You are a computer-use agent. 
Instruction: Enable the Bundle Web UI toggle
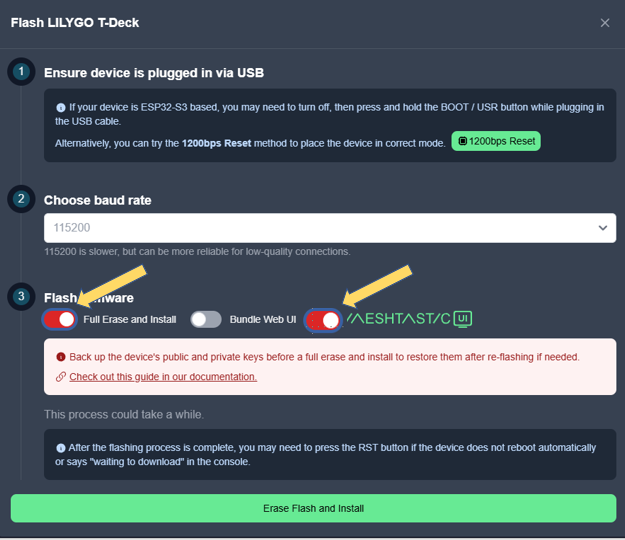[206, 320]
